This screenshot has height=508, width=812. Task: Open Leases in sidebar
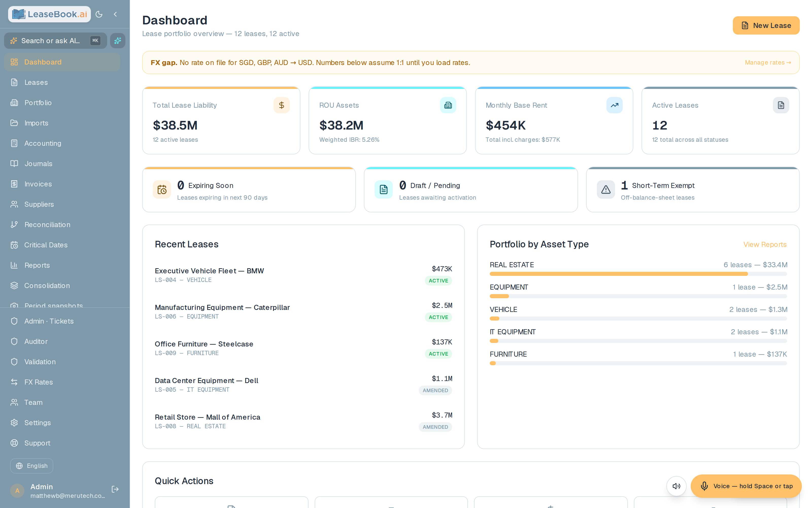pos(62,82)
